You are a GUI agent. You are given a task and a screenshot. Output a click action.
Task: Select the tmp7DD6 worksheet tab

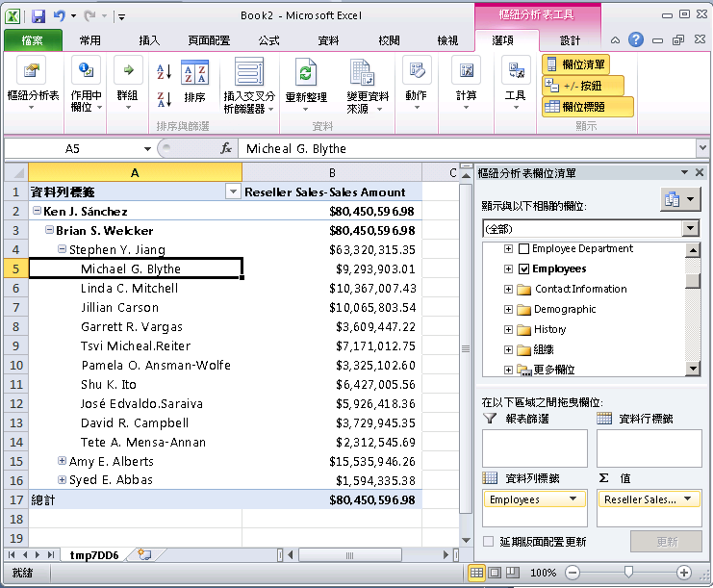point(94,555)
